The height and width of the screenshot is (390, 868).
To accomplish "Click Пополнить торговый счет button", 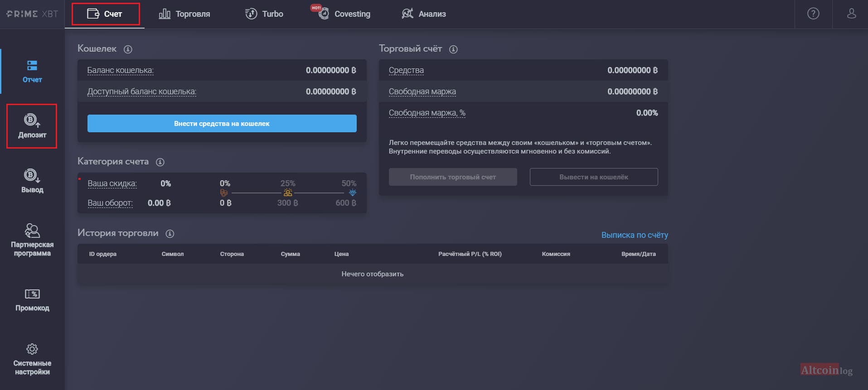I will click(x=453, y=177).
